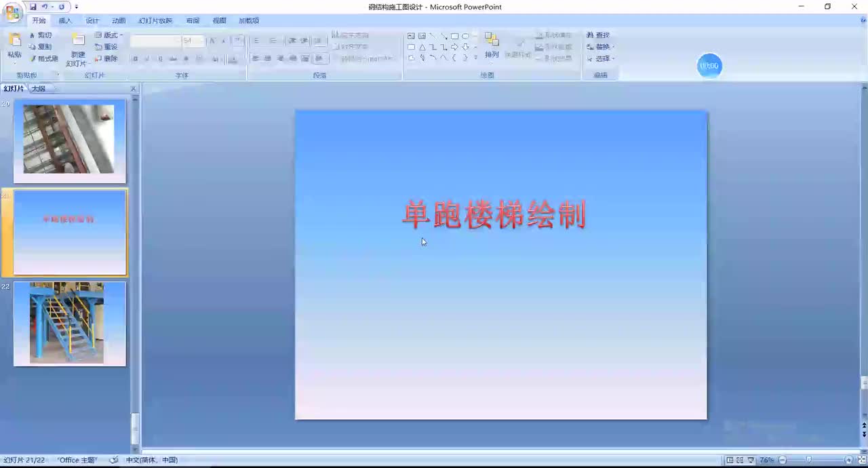
Task: Toggle bold formatting
Action: (x=135, y=59)
